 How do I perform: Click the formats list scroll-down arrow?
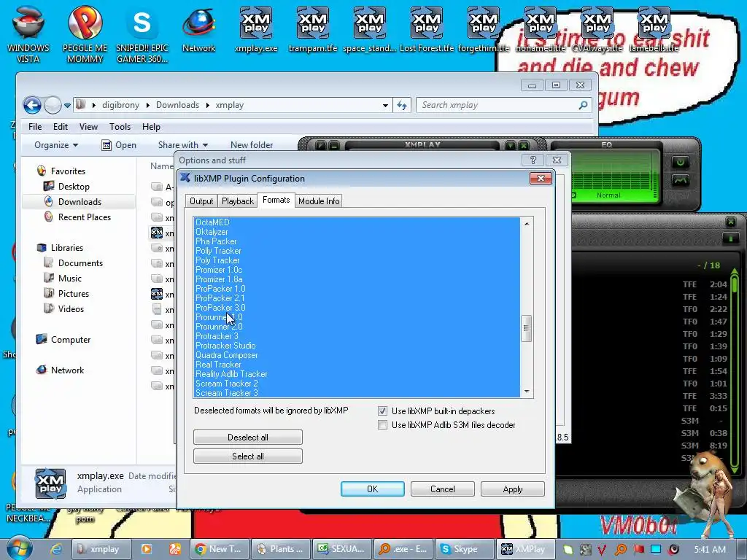click(x=527, y=392)
